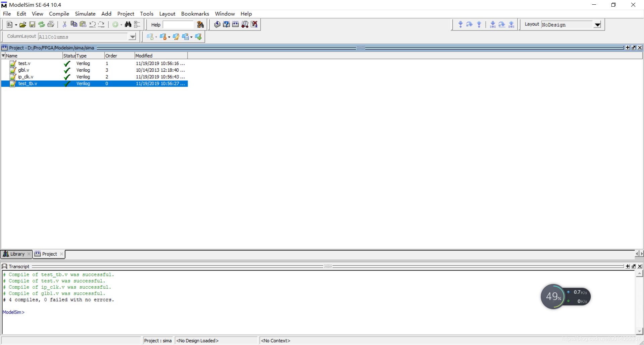Screen dimensions: 644x345
Task: Open the Simulate menu
Action: coord(85,14)
